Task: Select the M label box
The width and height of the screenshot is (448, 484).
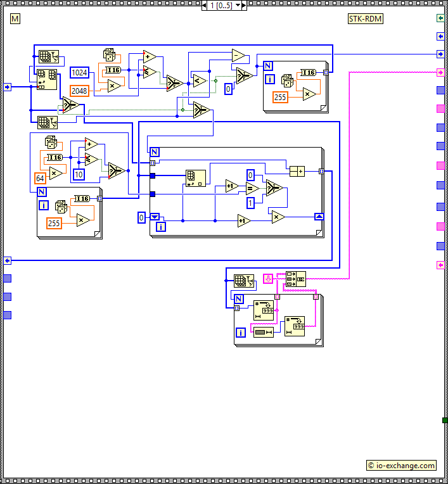Action: point(15,19)
